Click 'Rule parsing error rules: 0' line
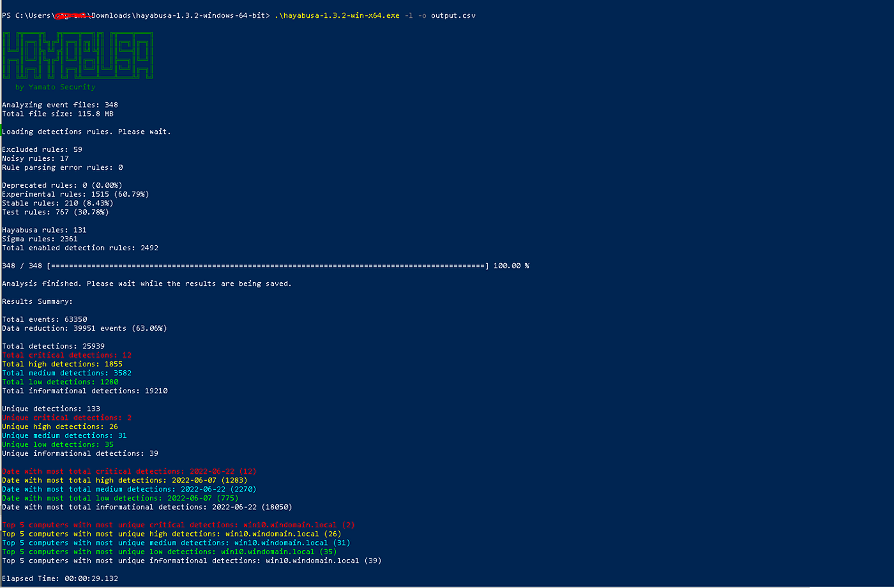 point(62,167)
